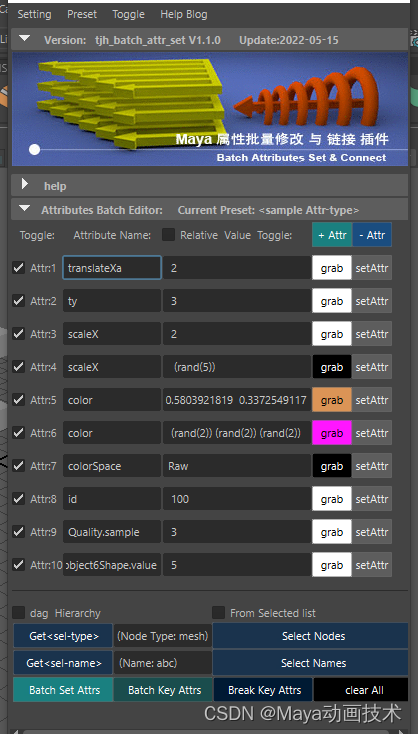Click grab button for Attr:2 ty

coord(332,301)
